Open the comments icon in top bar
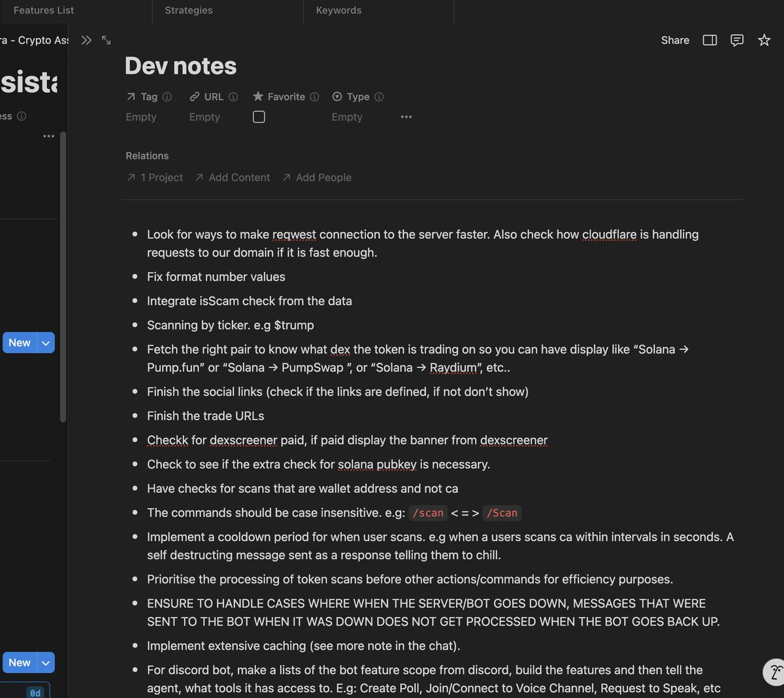Viewport: 784px width, 698px height. click(x=737, y=40)
